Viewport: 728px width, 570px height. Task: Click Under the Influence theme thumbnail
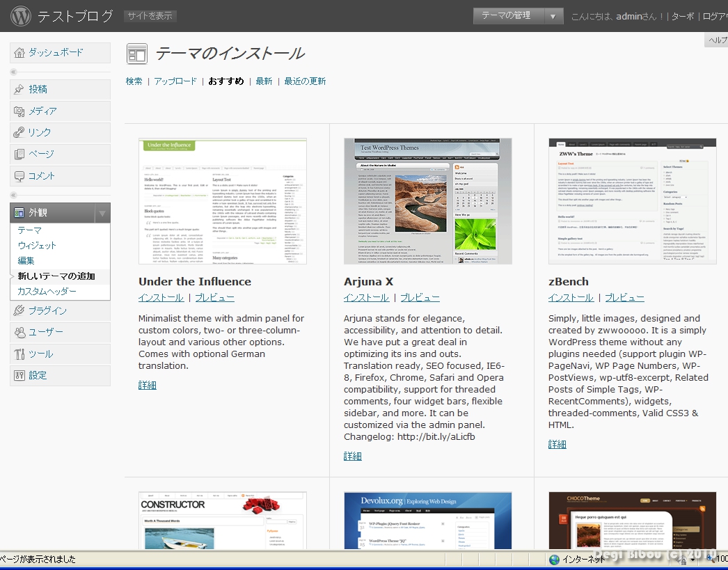223,201
